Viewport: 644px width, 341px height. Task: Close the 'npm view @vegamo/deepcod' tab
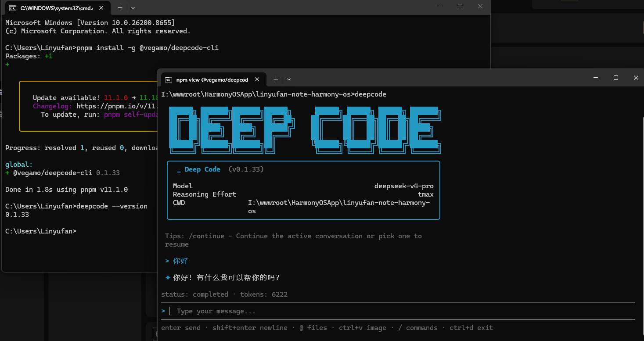257,79
